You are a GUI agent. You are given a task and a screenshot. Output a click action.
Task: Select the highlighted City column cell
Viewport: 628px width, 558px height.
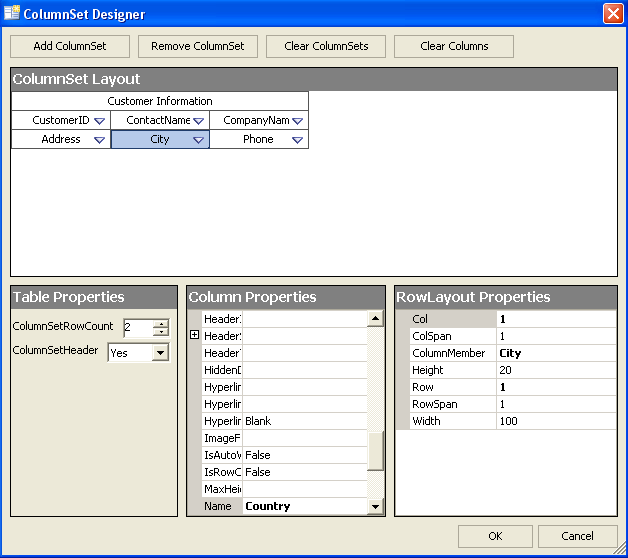point(160,139)
